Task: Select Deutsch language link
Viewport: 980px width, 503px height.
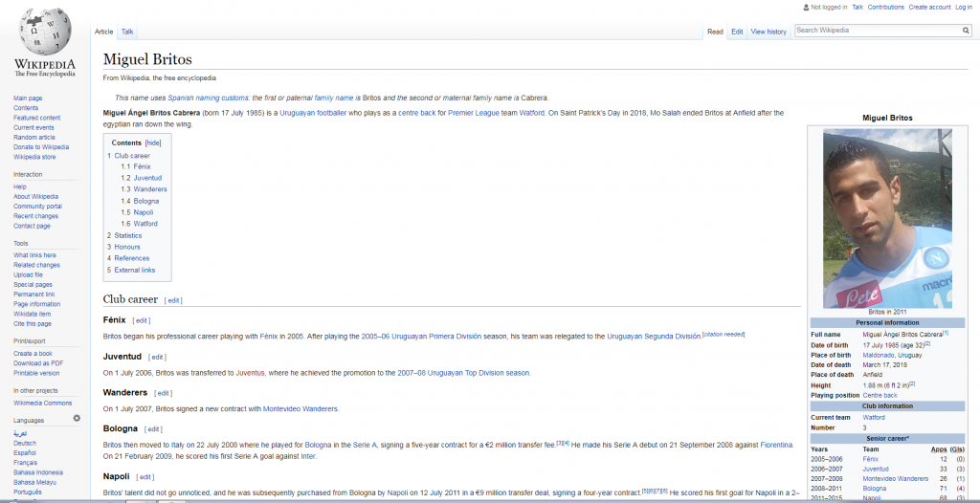Action: [x=25, y=443]
